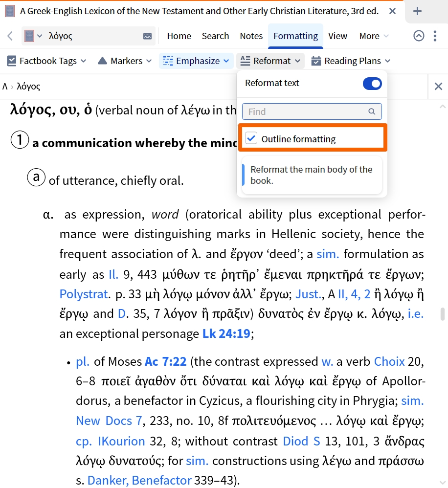Click the circled a outline marker
Viewport: 448px width, 488px height.
[x=36, y=177]
